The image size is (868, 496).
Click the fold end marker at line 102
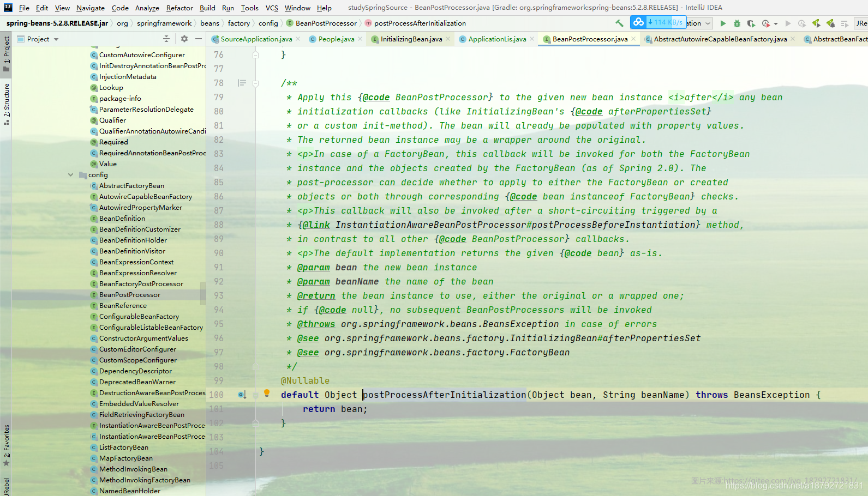click(255, 423)
